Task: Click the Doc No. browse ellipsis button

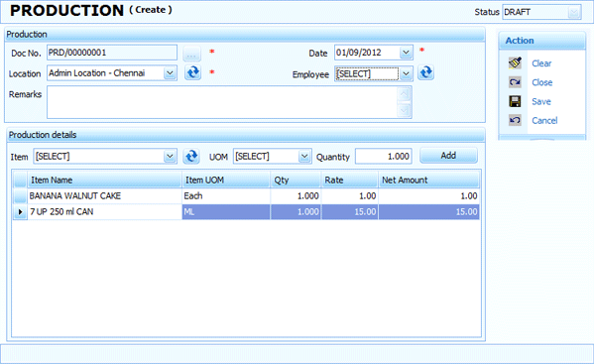Action: (x=191, y=54)
